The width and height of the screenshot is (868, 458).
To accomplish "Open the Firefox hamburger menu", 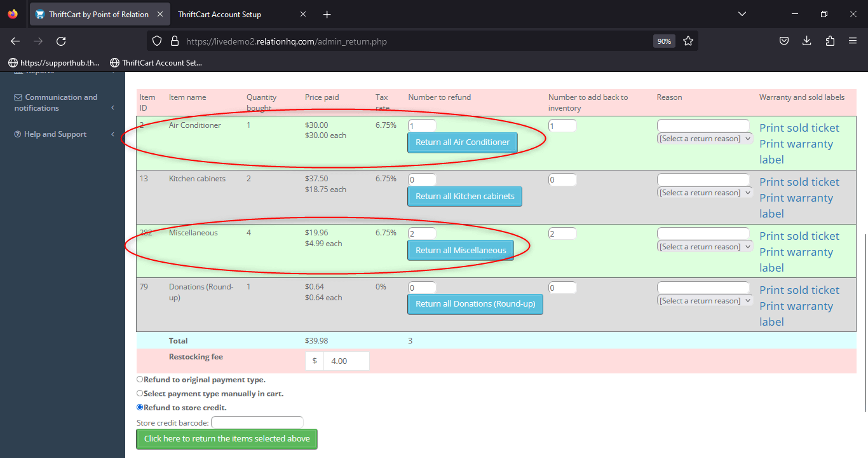I will click(x=853, y=41).
